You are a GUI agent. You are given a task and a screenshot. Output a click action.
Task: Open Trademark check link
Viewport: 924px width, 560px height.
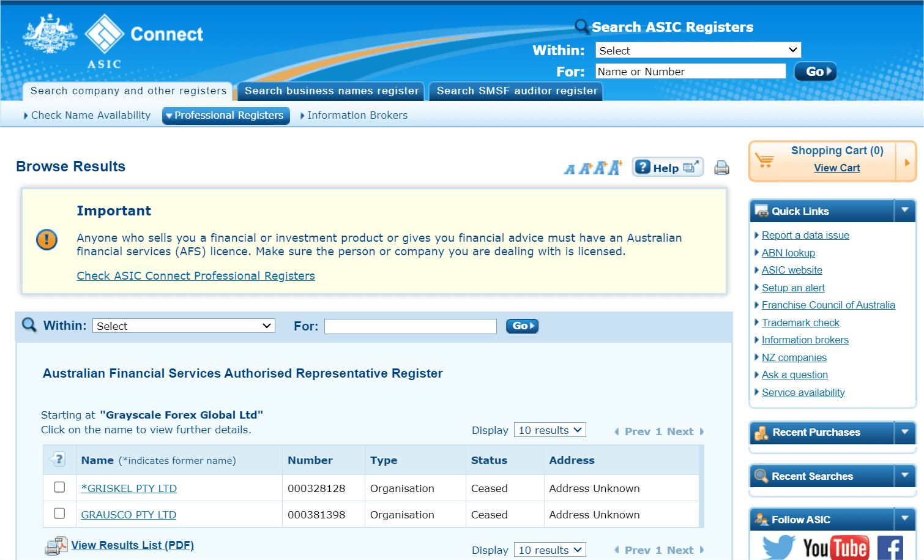click(x=800, y=323)
